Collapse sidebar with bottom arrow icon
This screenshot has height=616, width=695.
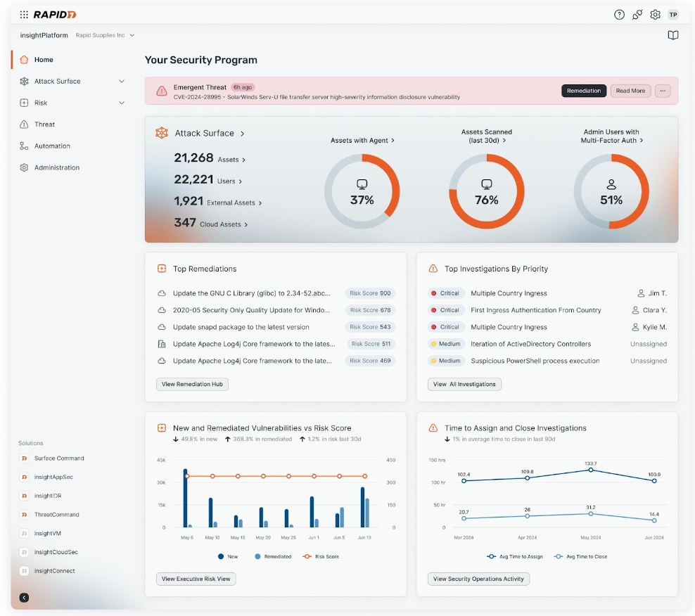tap(24, 598)
